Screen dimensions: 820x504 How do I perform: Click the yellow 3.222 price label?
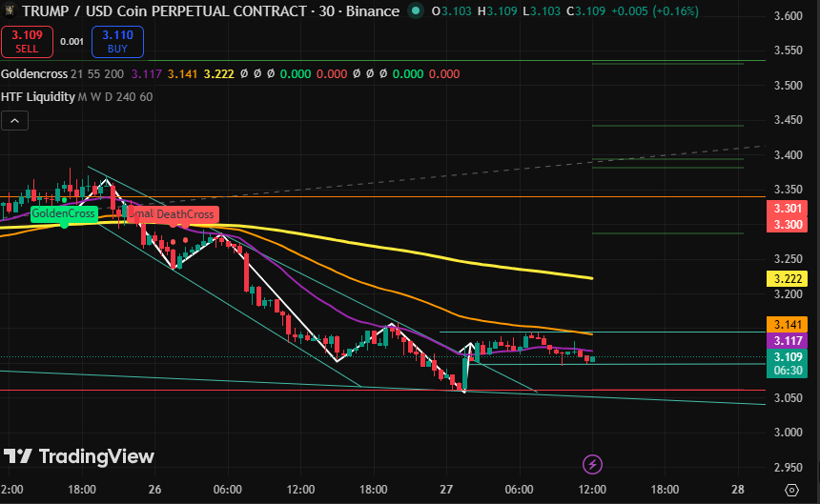click(787, 278)
